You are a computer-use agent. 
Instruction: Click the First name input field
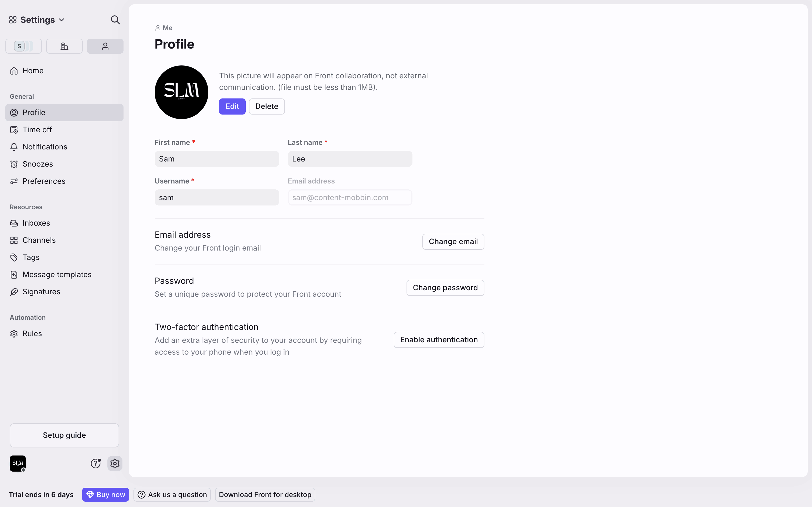tap(217, 159)
